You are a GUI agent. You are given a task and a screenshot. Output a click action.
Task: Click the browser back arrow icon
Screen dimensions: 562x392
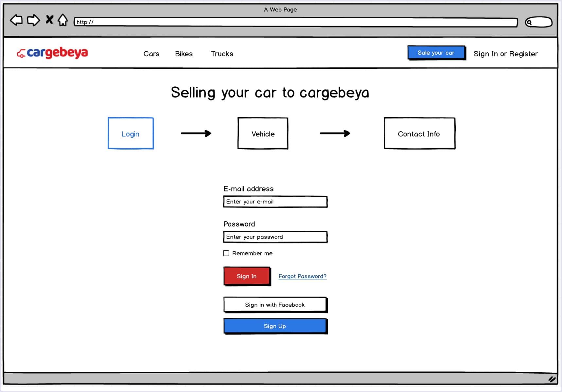click(x=16, y=20)
